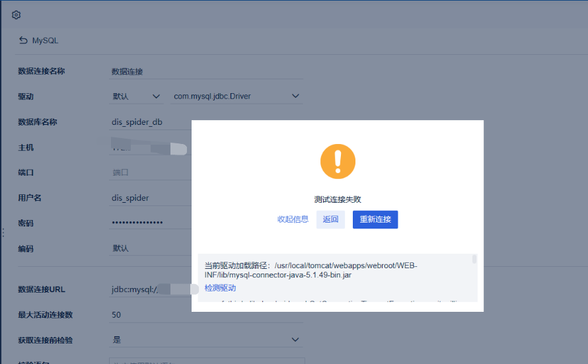Screen dimensions: 588x364
Task: Click the MySQL page title text
Action: 45,40
